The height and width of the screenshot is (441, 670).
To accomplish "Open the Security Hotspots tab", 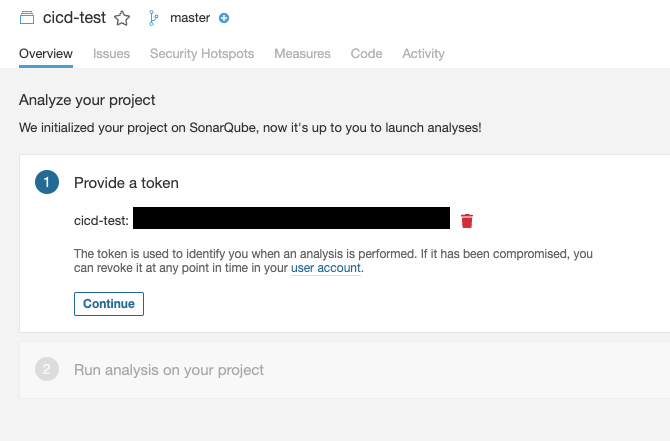I will [202, 53].
